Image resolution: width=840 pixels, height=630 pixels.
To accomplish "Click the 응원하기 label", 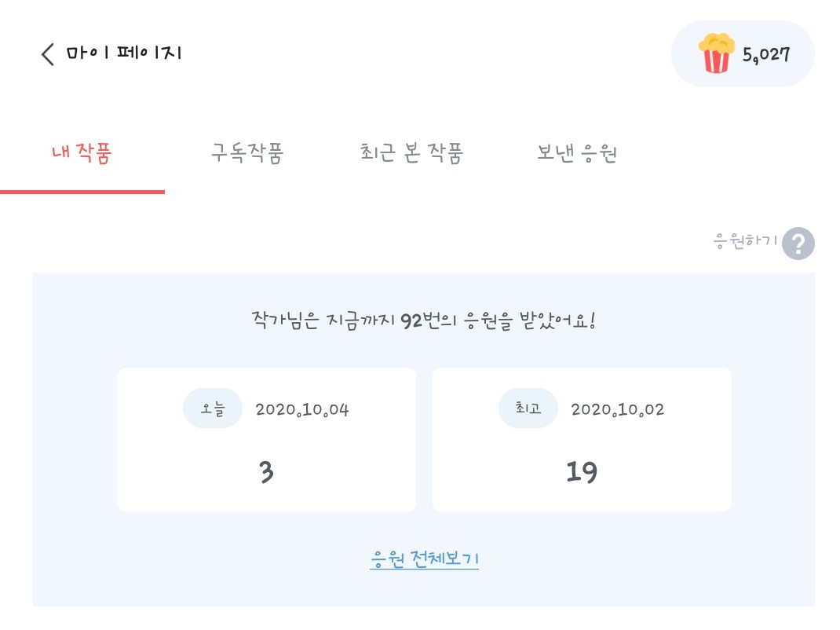I will coord(745,241).
